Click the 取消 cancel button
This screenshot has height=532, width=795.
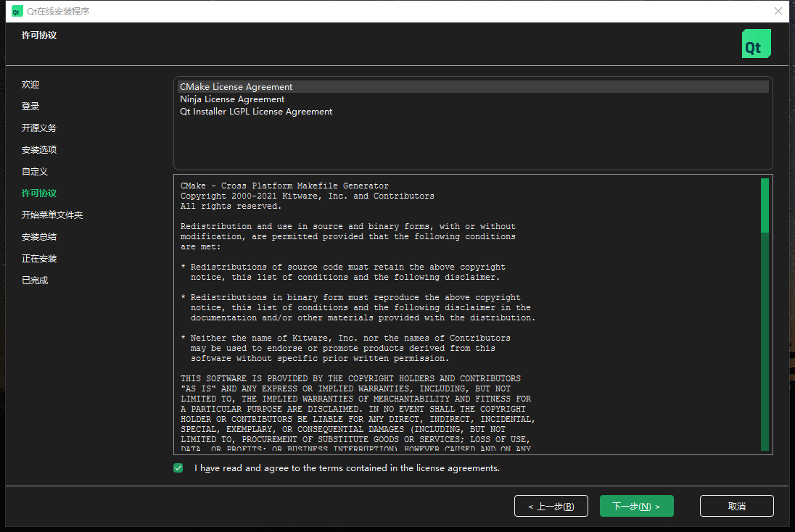[737, 506]
